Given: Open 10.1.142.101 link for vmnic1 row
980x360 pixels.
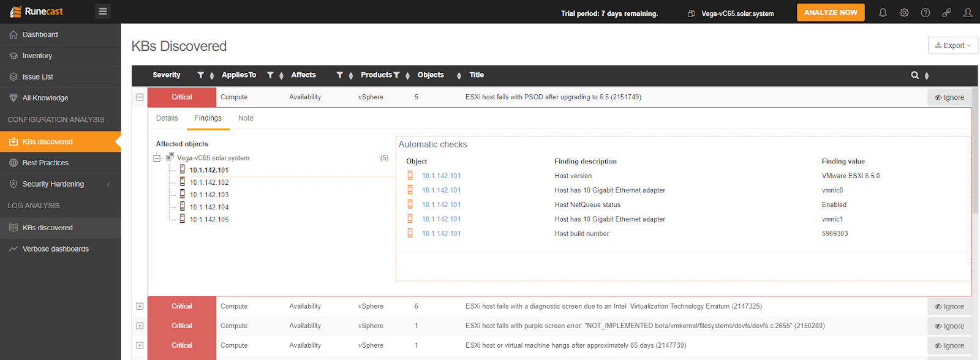Looking at the screenshot, I should 441,219.
